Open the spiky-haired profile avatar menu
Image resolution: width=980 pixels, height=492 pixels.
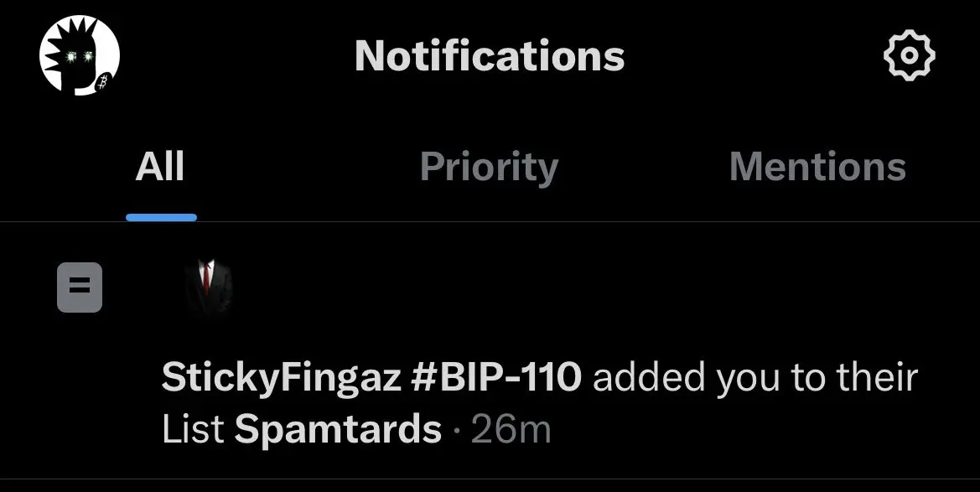(x=80, y=56)
